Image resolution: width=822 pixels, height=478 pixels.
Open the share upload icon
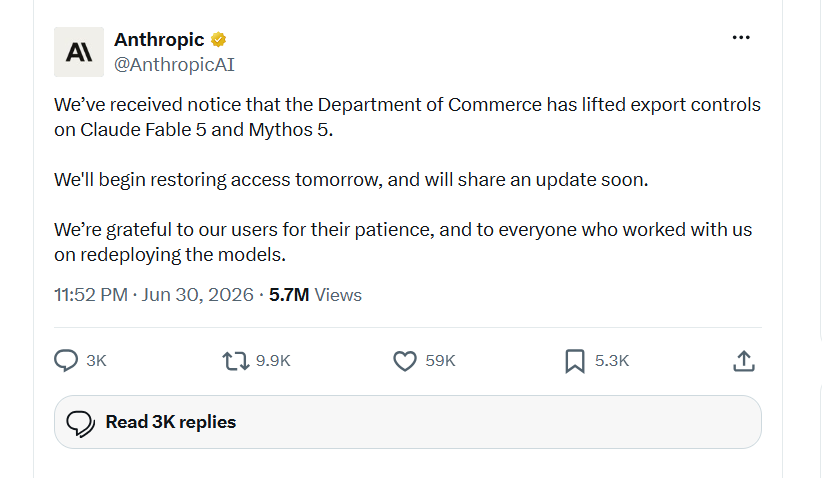[744, 361]
